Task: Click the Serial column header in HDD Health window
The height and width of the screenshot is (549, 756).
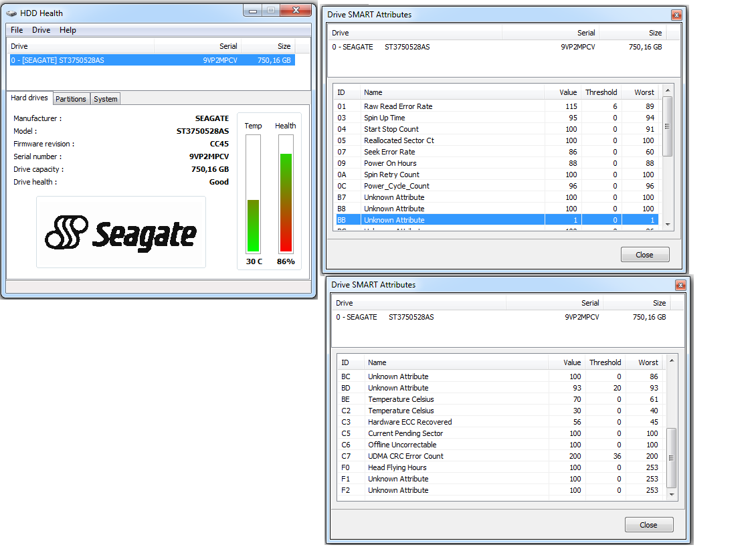Action: (197, 46)
